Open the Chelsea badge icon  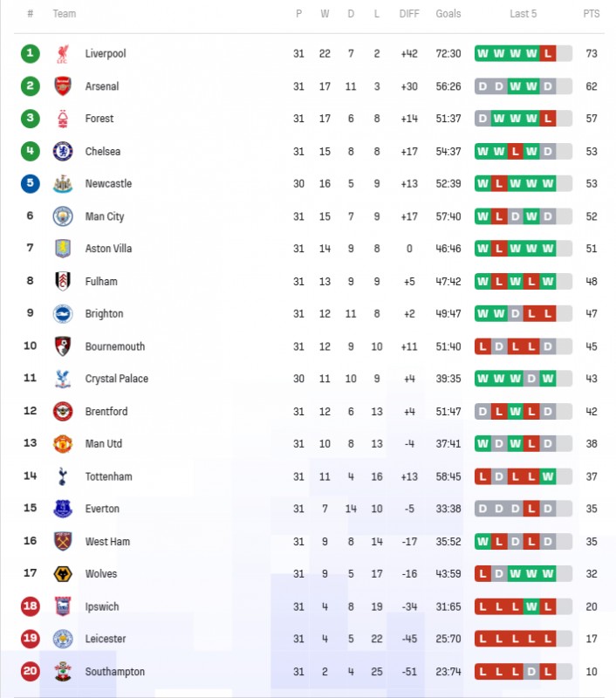point(63,151)
